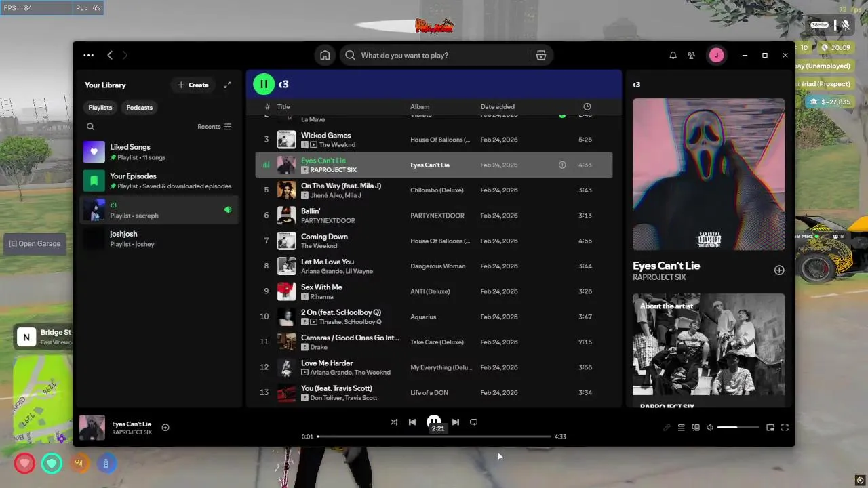The height and width of the screenshot is (488, 868).
Task: Go back with the left arrow
Action: [110, 55]
